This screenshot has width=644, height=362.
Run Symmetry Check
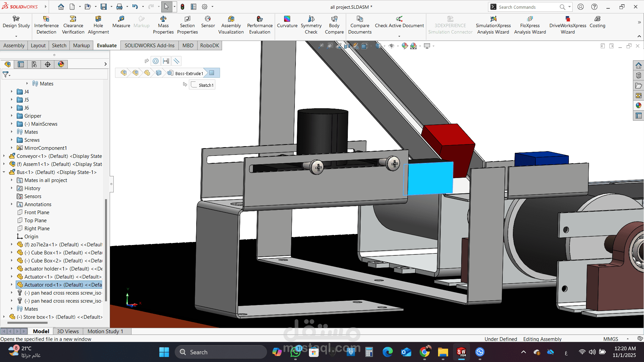click(311, 25)
